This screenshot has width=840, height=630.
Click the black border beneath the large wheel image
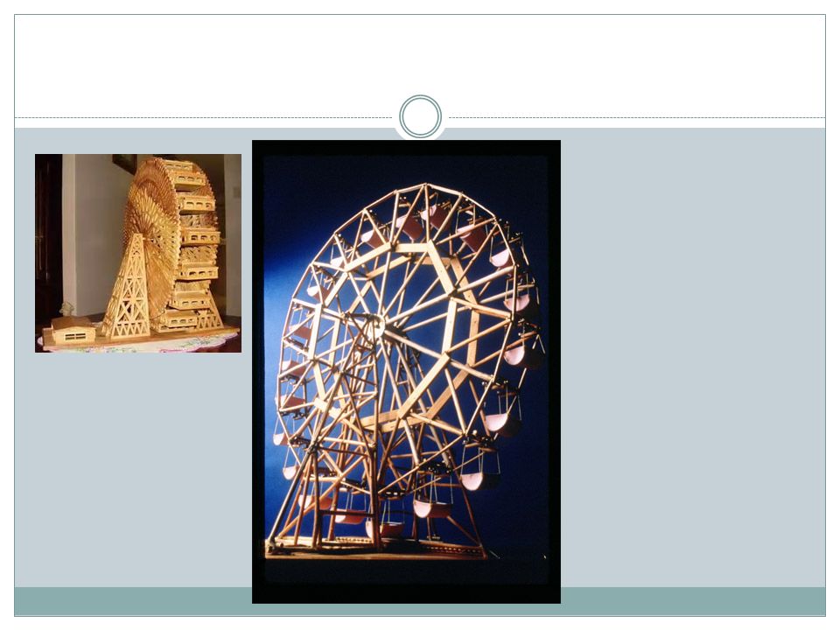click(407, 593)
